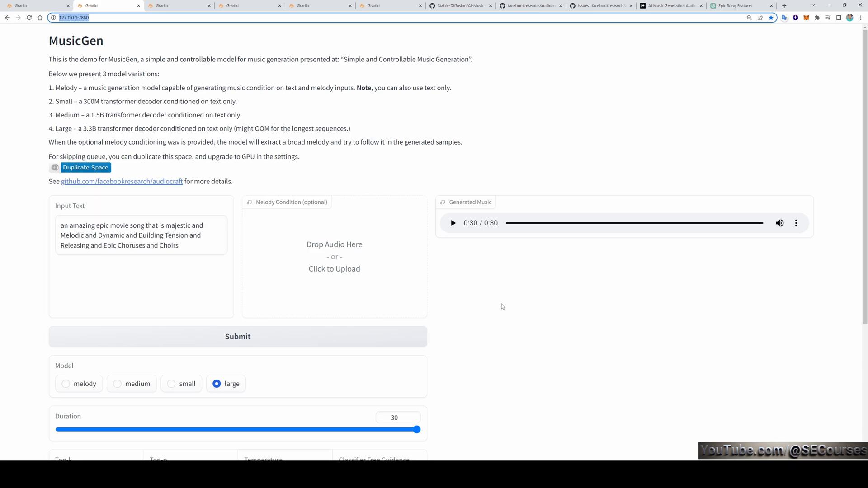Open media control playlist icon
868x488 pixels.
pyautogui.click(x=828, y=18)
